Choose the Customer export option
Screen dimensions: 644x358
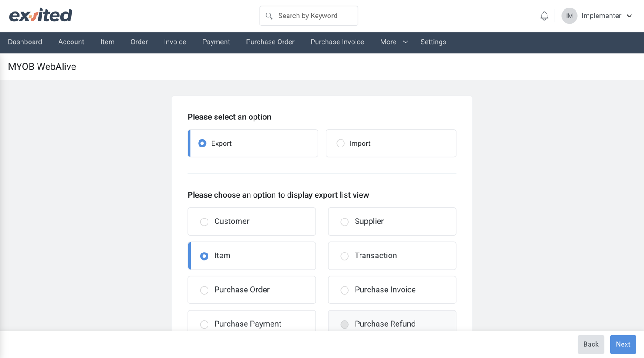tap(252, 221)
